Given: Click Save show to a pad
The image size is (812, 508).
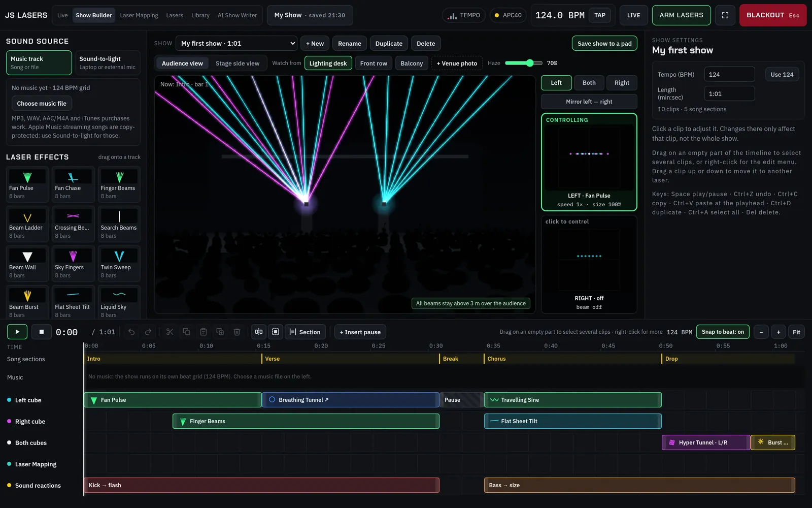Looking at the screenshot, I should [x=604, y=43].
